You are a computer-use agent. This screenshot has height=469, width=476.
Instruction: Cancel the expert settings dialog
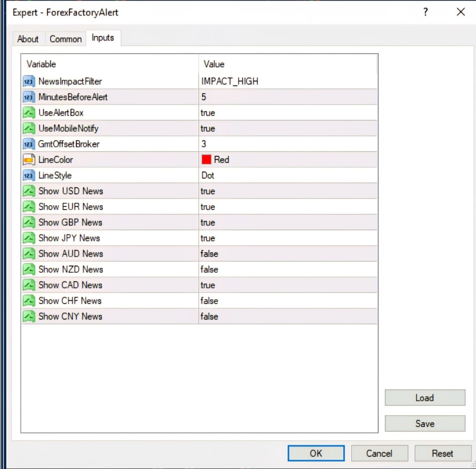tap(379, 453)
